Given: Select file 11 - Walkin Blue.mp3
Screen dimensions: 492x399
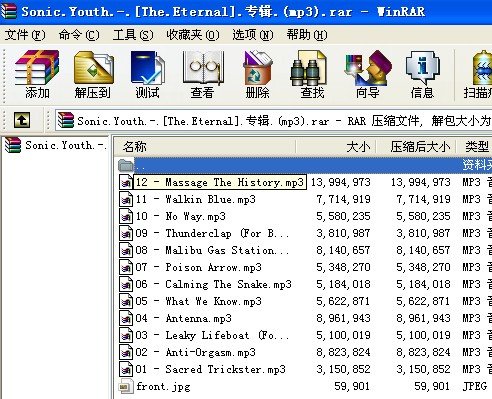Looking at the screenshot, I should 196,199.
